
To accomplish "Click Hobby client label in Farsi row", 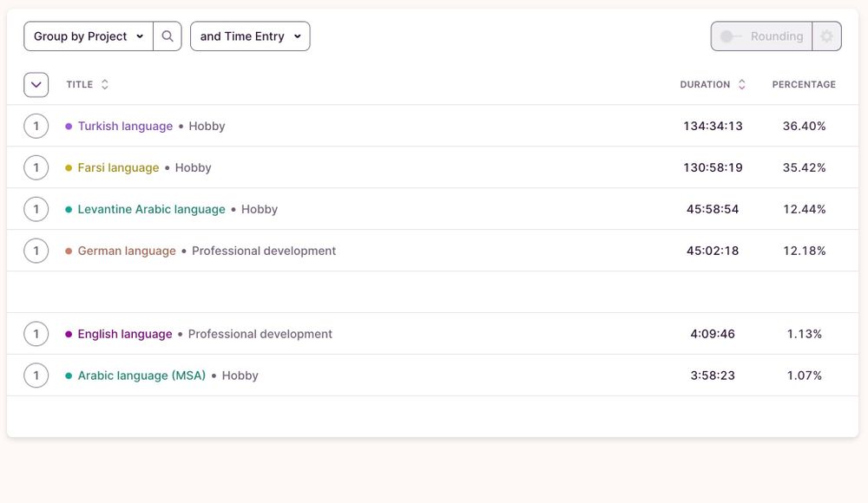I will [x=194, y=167].
